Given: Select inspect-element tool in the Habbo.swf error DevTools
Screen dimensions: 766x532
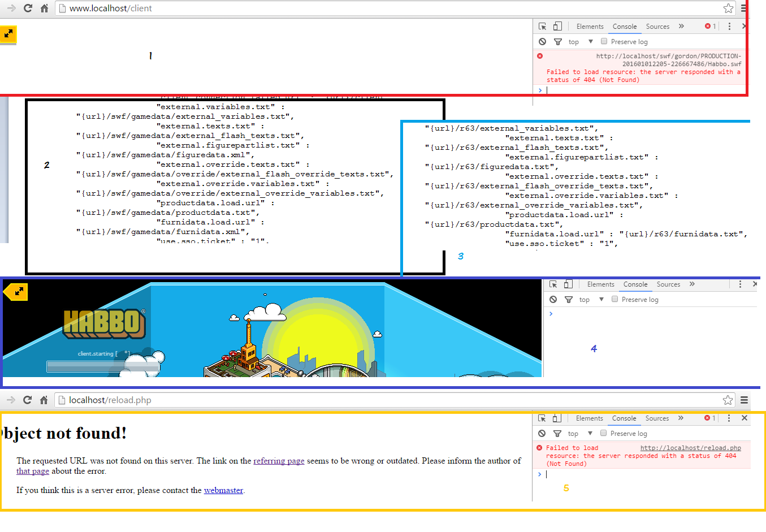Looking at the screenshot, I should tap(542, 26).
